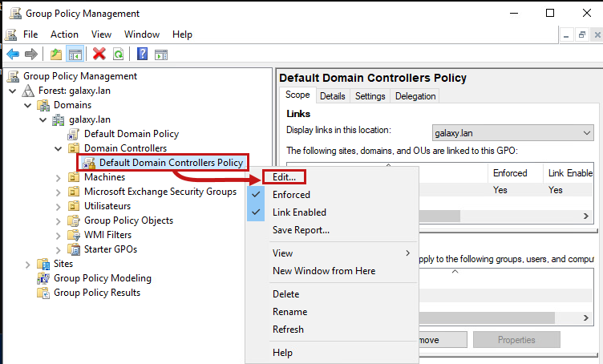Click Save Report... in context menu

click(301, 230)
